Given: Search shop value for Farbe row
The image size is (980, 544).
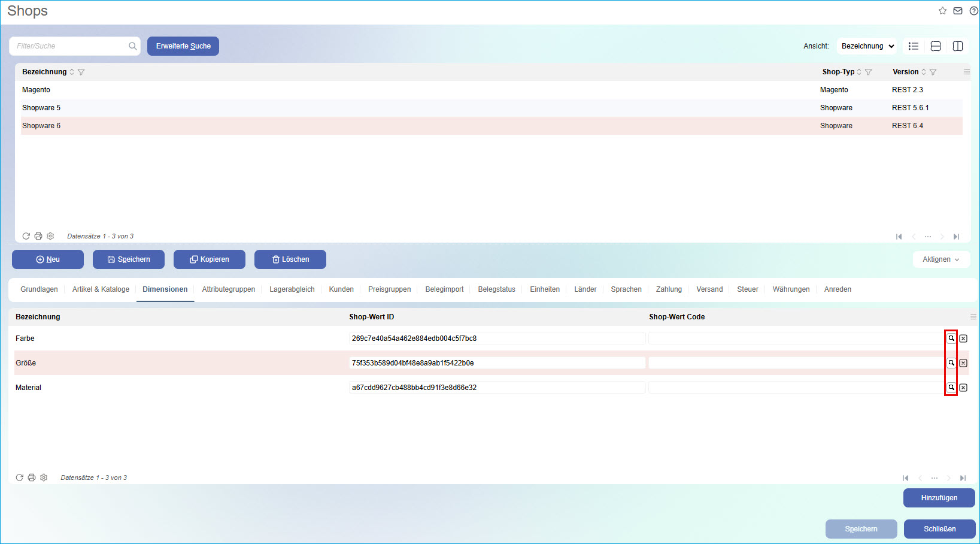Looking at the screenshot, I should click(951, 339).
